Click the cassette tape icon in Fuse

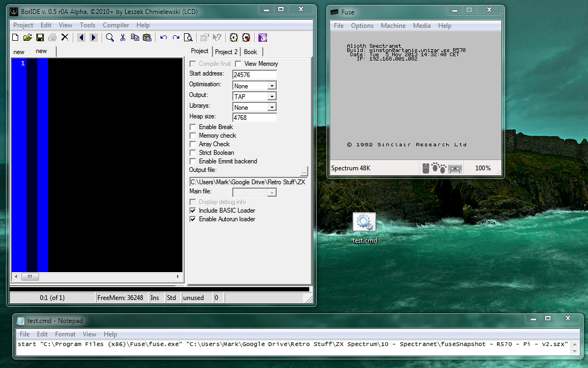point(455,168)
